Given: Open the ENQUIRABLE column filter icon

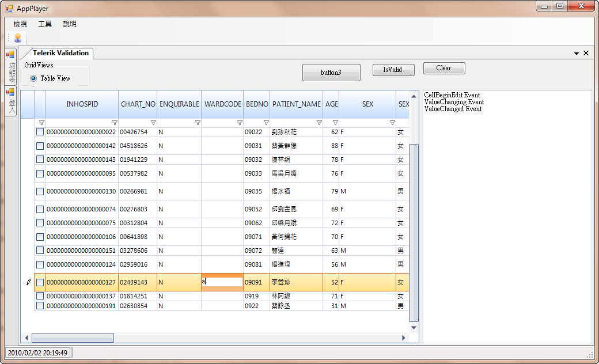Looking at the screenshot, I should coord(198,123).
